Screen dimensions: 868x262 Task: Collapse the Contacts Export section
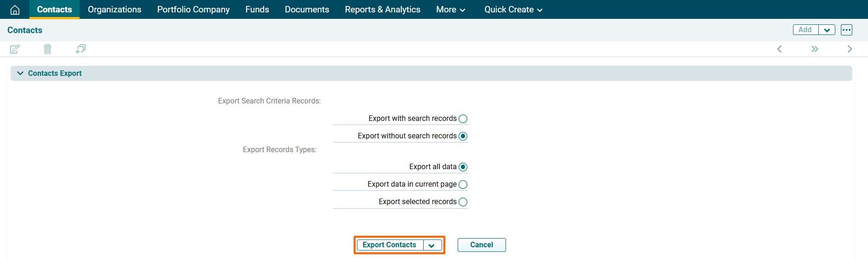[20, 74]
